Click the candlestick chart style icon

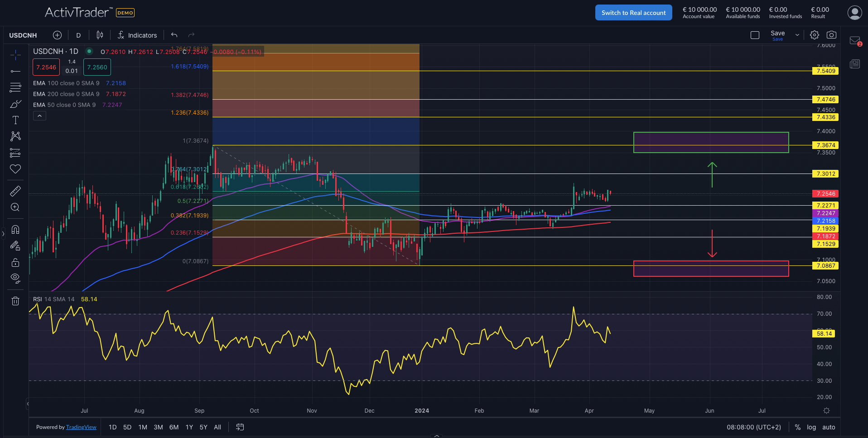pyautogui.click(x=100, y=35)
